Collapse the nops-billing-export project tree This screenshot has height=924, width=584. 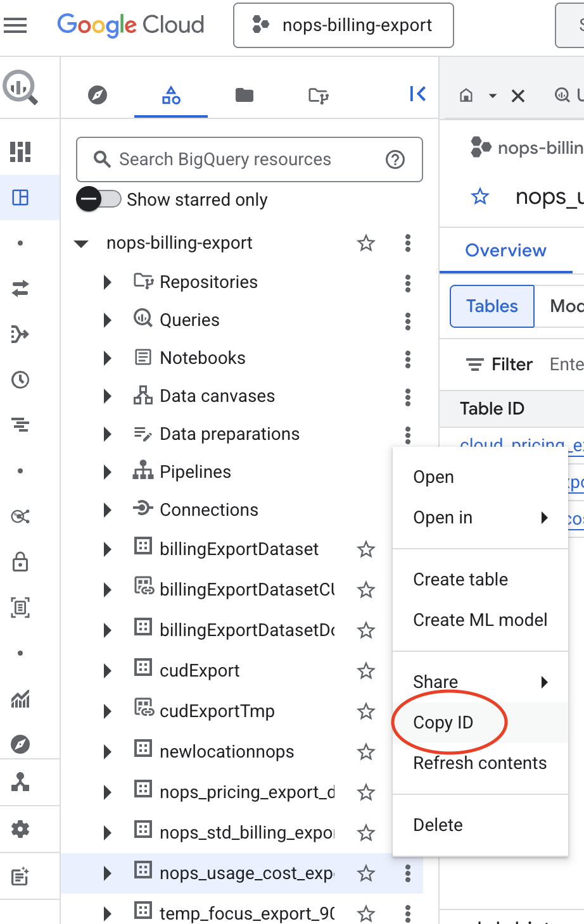click(82, 242)
